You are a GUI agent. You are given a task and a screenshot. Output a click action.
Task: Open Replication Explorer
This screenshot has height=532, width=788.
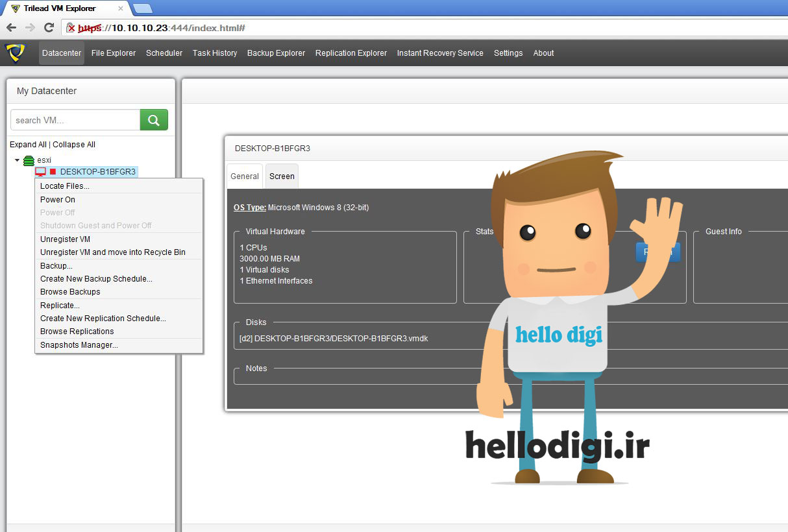[351, 53]
